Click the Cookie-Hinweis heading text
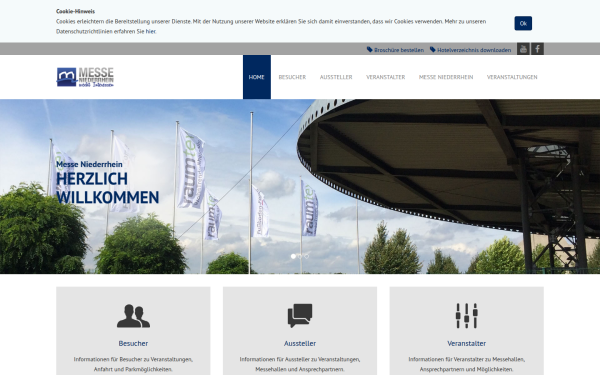The width and height of the screenshot is (600, 375). 75,11
